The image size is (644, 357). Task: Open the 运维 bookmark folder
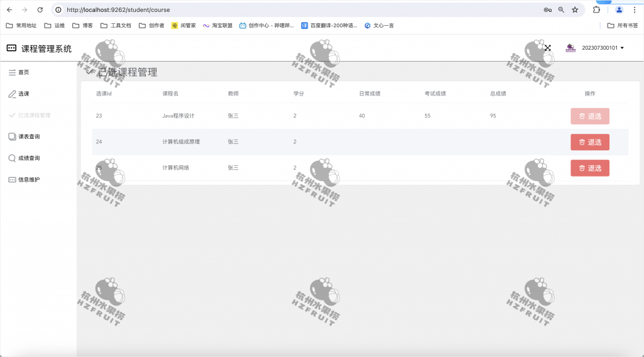click(x=55, y=25)
